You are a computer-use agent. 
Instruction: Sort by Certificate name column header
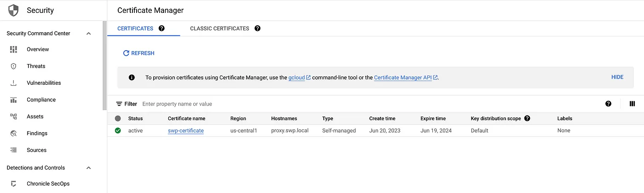click(186, 118)
